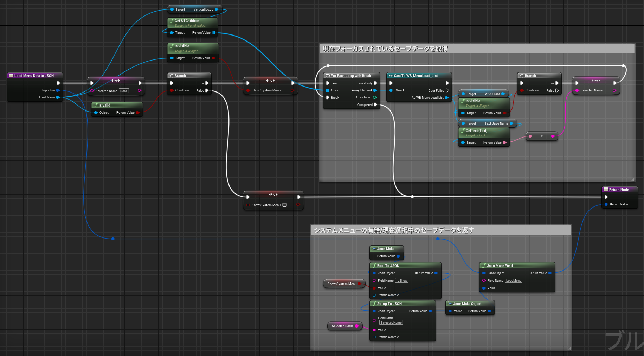Click the Load Menu output pin on the entry node
The width and height of the screenshot is (644, 356).
coord(58,97)
